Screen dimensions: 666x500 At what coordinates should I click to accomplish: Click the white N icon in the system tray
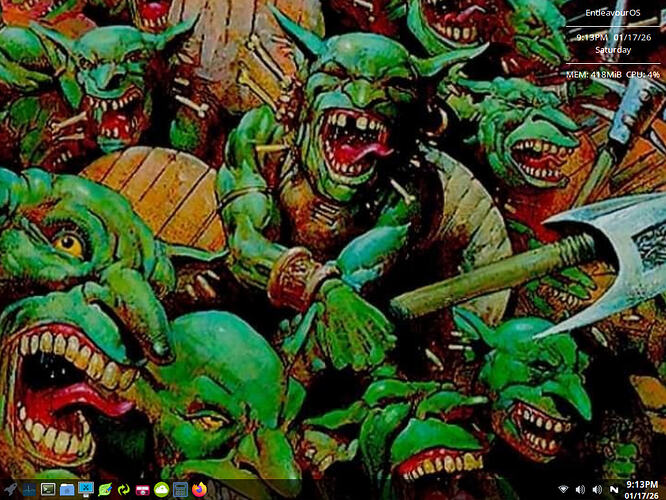pyautogui.click(x=613, y=489)
